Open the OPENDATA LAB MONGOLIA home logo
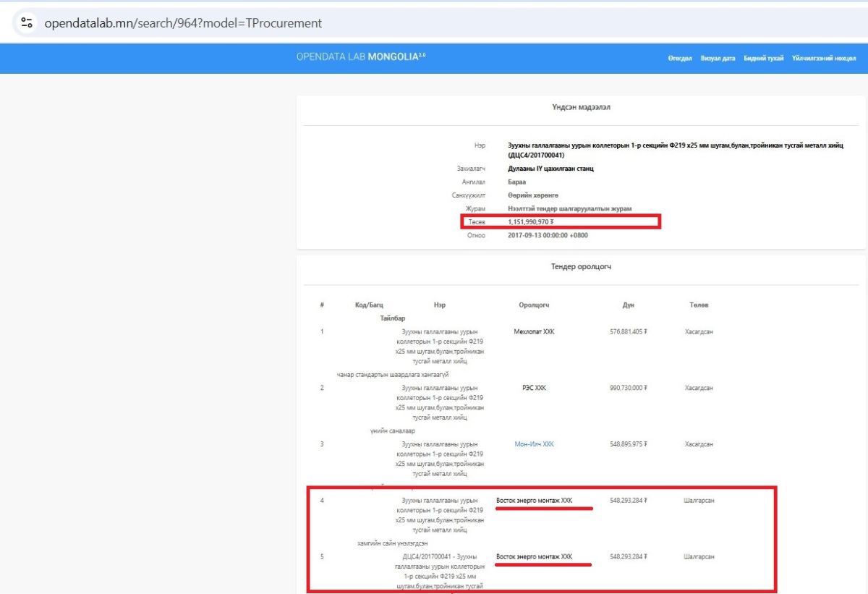This screenshot has height=594, width=868. click(x=361, y=57)
